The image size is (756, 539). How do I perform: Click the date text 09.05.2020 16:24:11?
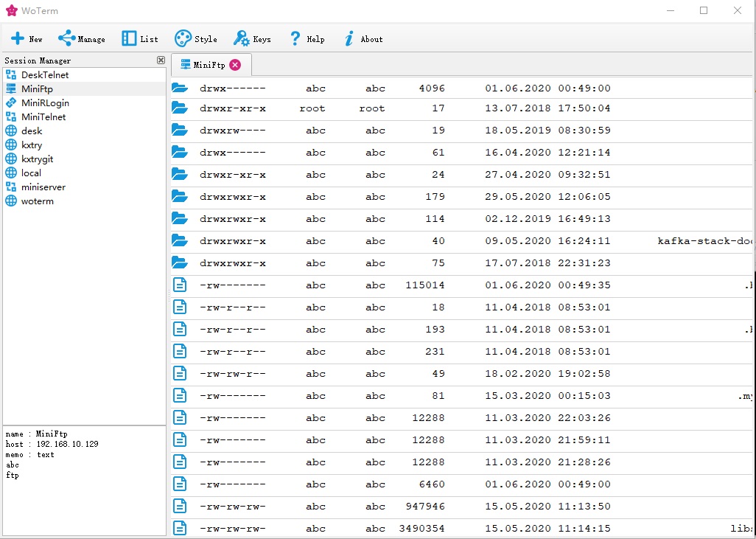click(547, 241)
